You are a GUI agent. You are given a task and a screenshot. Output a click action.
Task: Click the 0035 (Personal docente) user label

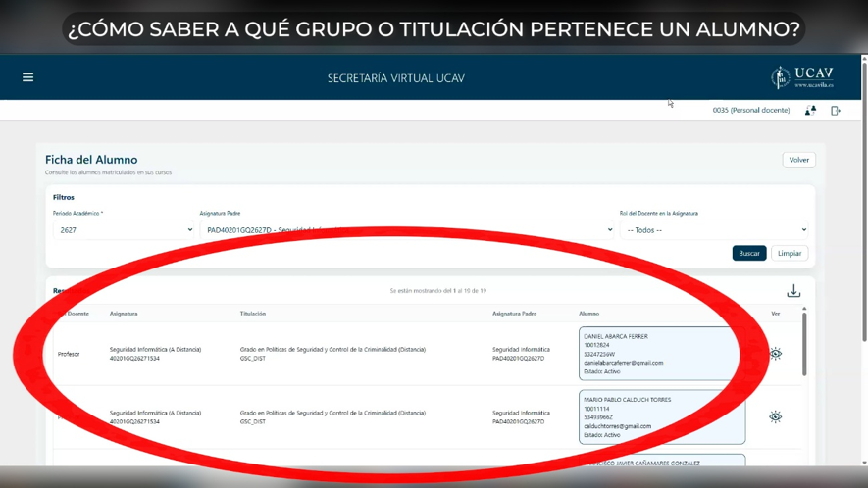tap(751, 110)
